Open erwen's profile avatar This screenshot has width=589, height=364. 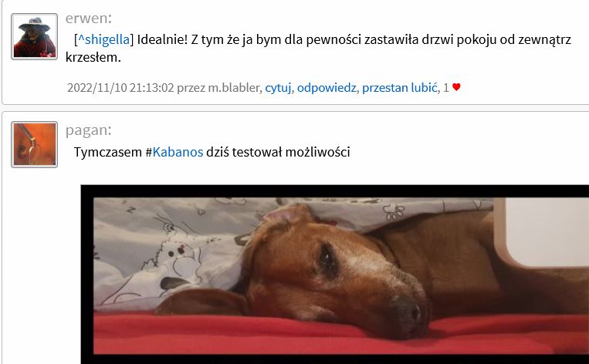[x=34, y=37]
